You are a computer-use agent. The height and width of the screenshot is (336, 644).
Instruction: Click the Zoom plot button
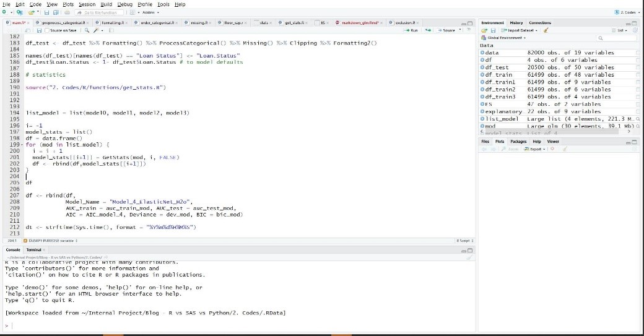(510, 149)
